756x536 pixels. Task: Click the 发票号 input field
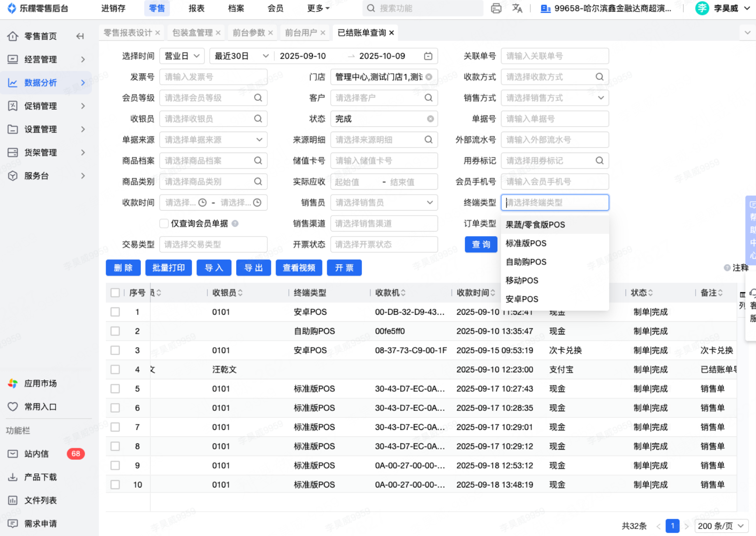tap(213, 77)
